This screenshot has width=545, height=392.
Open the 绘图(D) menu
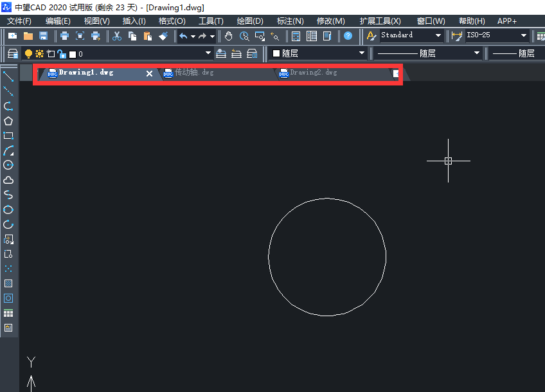[250, 21]
